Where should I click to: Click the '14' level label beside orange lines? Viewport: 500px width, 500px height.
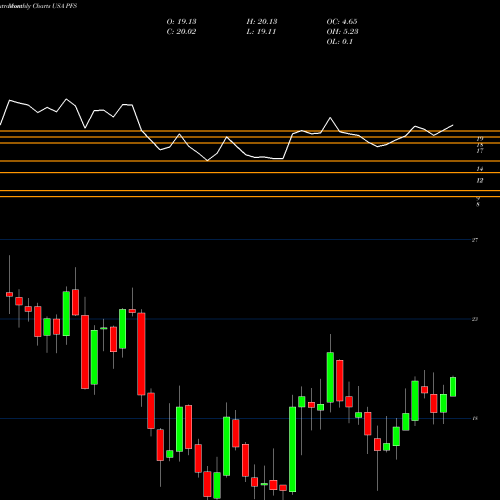(479, 169)
